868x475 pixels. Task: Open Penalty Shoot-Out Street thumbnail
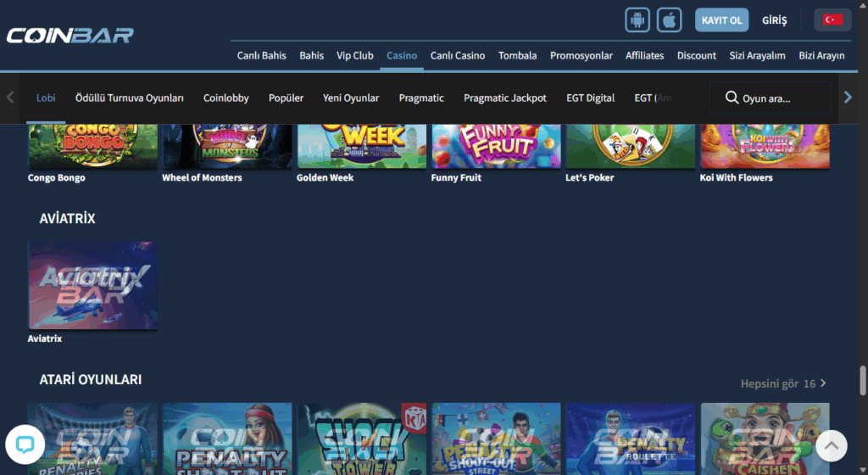pyautogui.click(x=496, y=439)
